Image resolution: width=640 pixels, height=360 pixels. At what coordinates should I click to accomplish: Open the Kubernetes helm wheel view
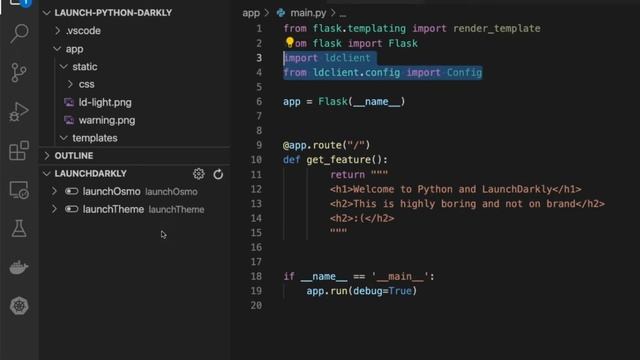point(19,306)
